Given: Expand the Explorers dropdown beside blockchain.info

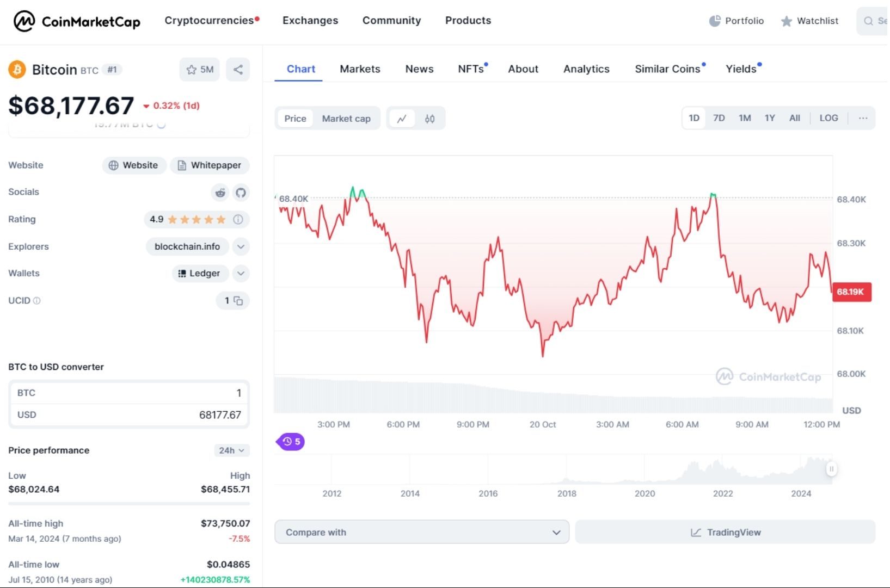Looking at the screenshot, I should click(241, 246).
